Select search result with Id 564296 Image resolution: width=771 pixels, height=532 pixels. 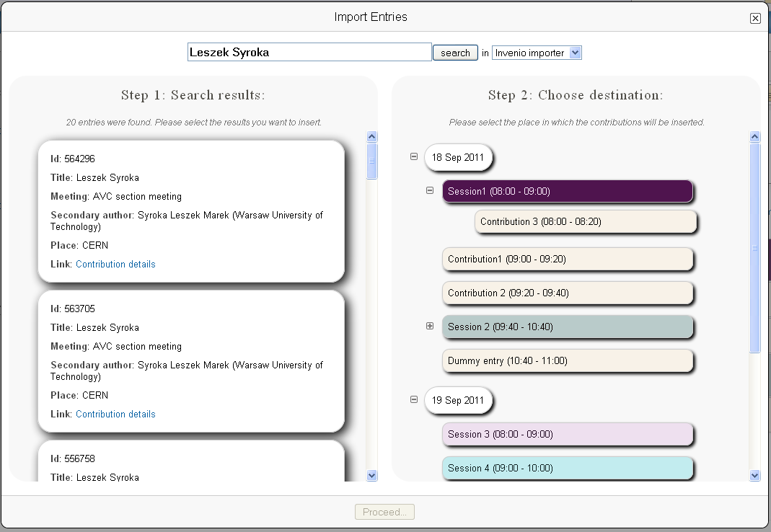(x=191, y=211)
